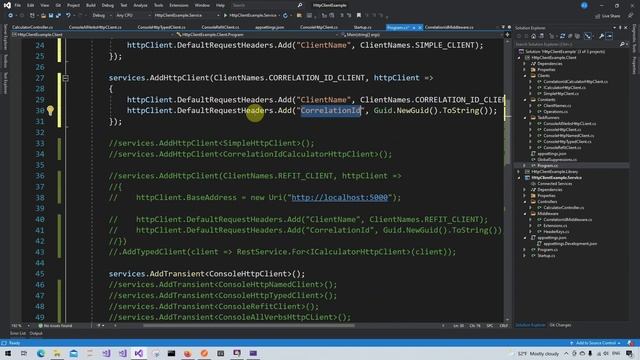Collapse the code block at line 27
Image resolution: width=640 pixels, height=360 pixels.
tap(65, 78)
